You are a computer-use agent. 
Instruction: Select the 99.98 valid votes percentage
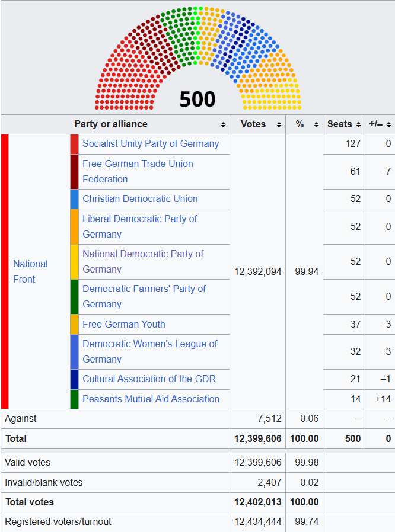(x=304, y=463)
